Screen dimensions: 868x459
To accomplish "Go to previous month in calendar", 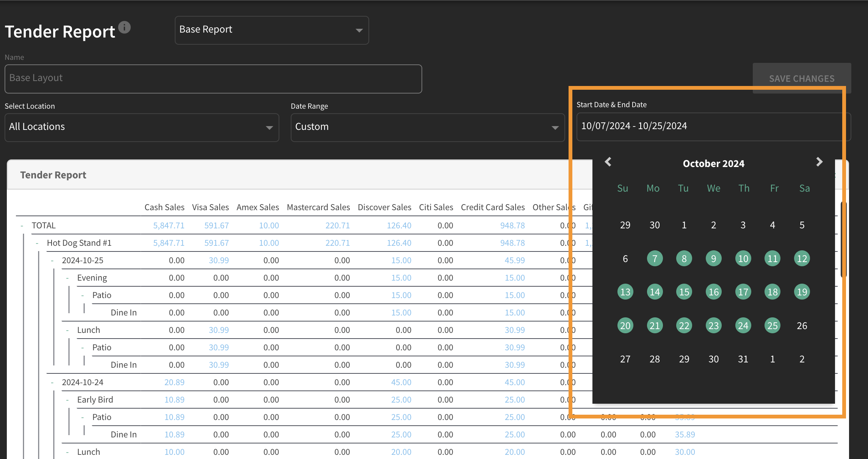I will point(608,162).
